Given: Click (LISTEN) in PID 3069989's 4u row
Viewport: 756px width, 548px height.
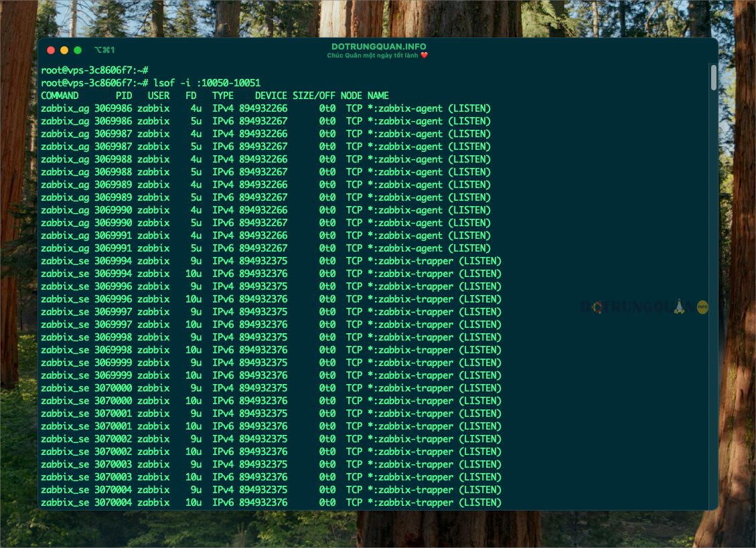Looking at the screenshot, I should pyautogui.click(x=469, y=185).
